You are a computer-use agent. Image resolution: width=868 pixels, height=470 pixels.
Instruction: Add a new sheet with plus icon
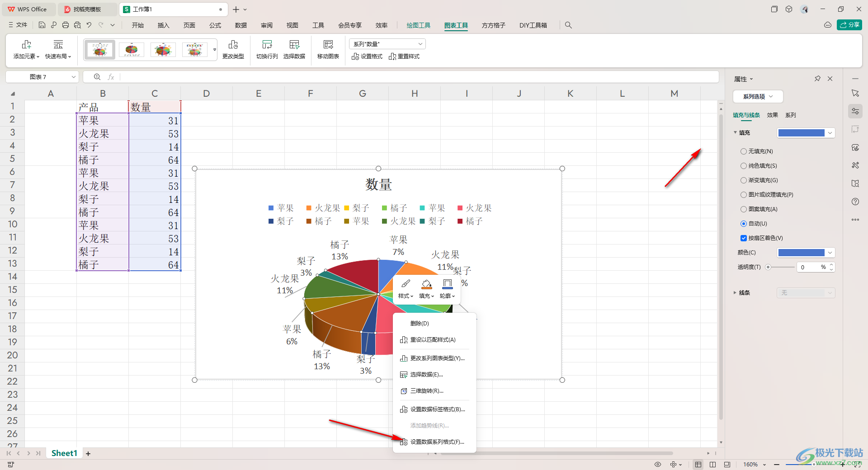click(x=88, y=454)
